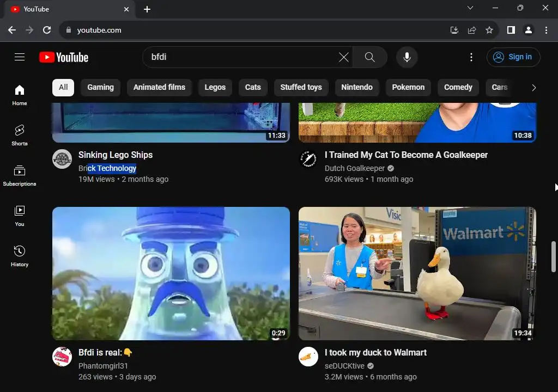Select the Animated films chip

[160, 88]
